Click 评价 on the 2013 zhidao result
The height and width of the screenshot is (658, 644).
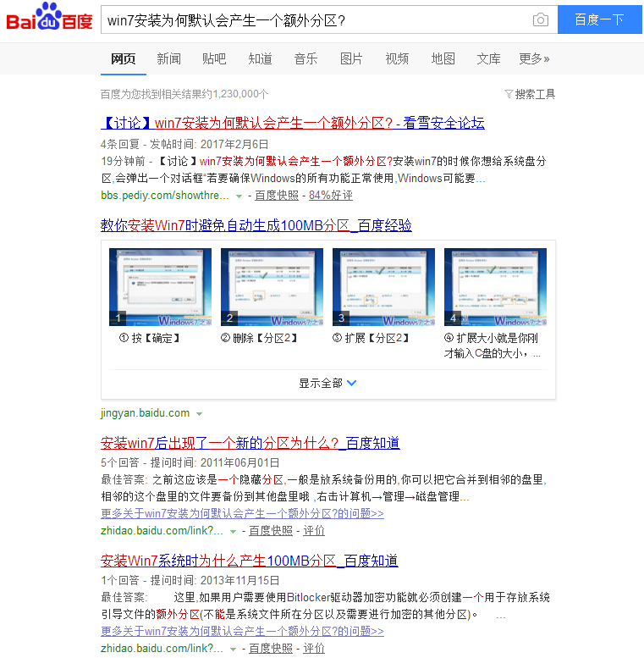(x=314, y=649)
